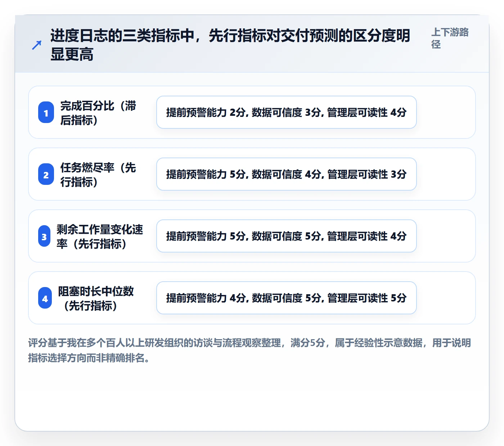
Task: Select the 完成百分比（滞后指标）label
Action: [98, 113]
